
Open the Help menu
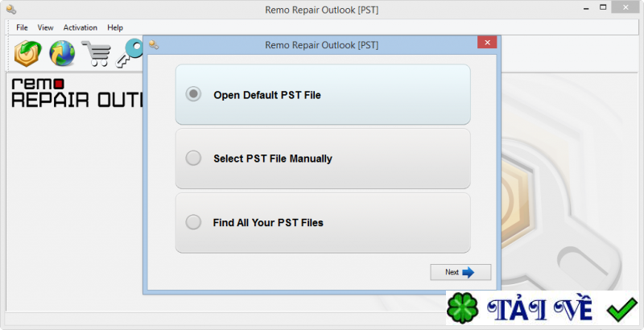(x=115, y=27)
